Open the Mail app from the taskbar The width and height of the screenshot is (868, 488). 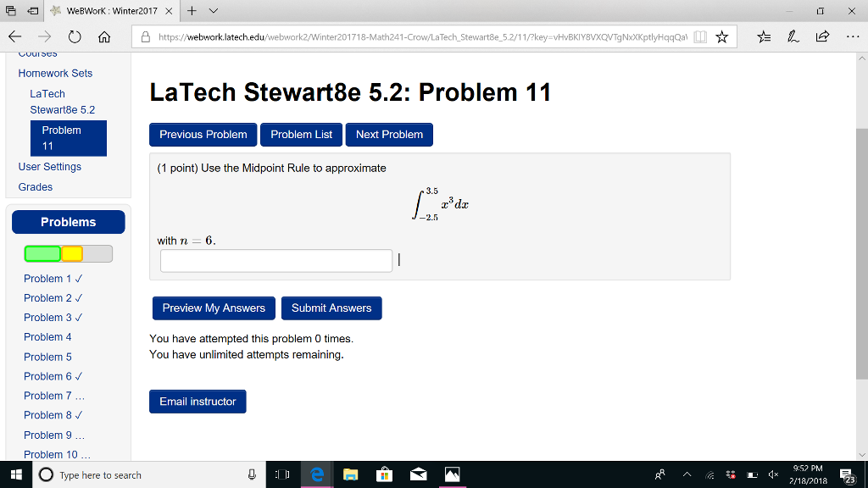click(x=419, y=475)
